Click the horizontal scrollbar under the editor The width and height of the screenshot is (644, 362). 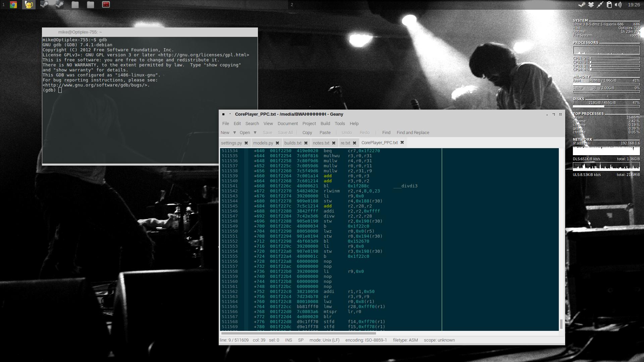click(x=299, y=333)
